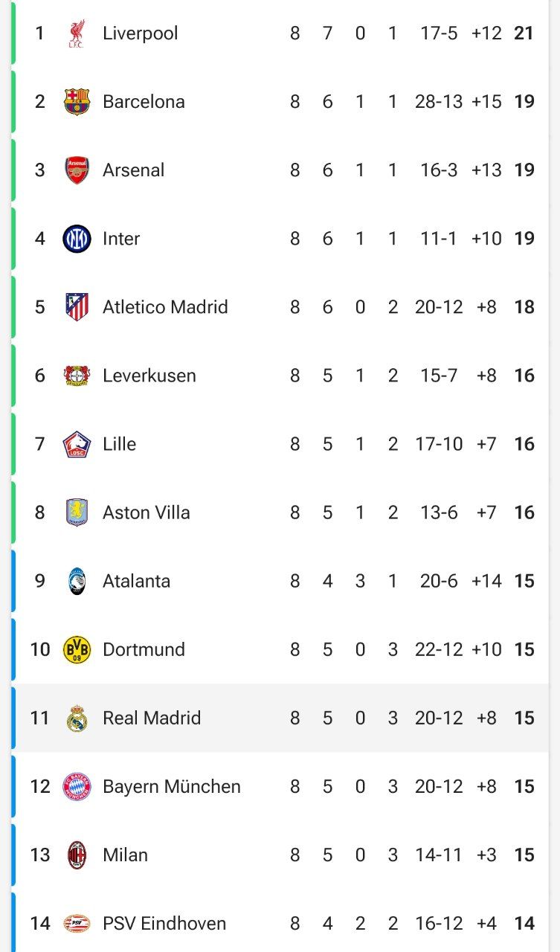The width and height of the screenshot is (560, 952).
Task: Tap the Barcelona club crest
Action: tap(77, 102)
